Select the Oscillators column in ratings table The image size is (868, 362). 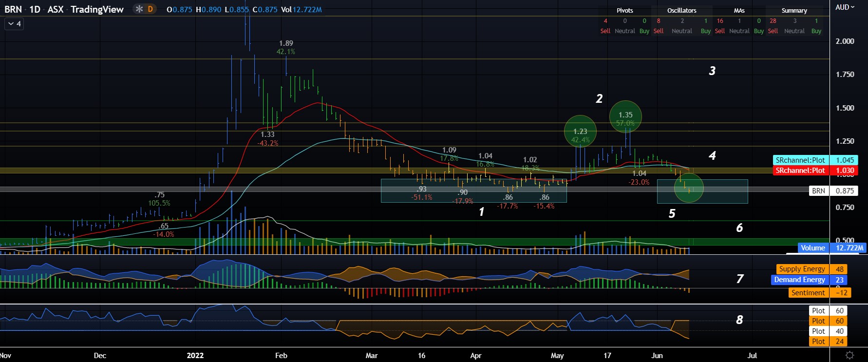(x=681, y=10)
